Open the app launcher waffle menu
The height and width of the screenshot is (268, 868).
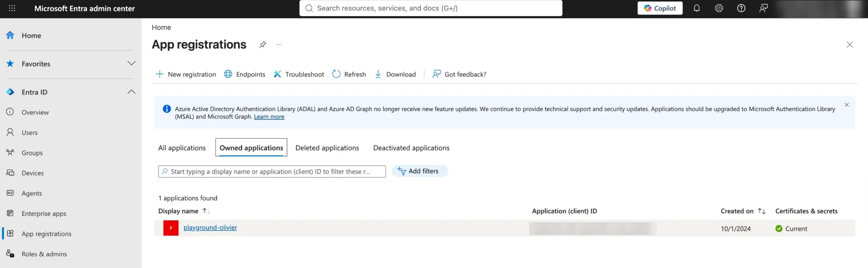tap(12, 8)
